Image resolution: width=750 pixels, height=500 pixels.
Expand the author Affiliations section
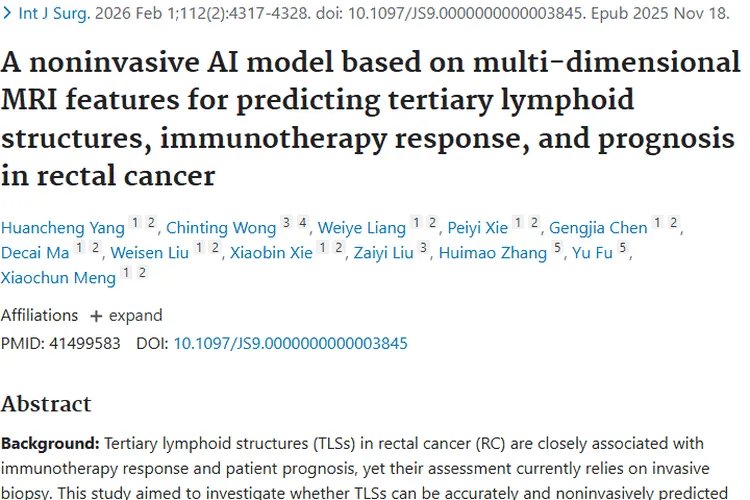(126, 315)
